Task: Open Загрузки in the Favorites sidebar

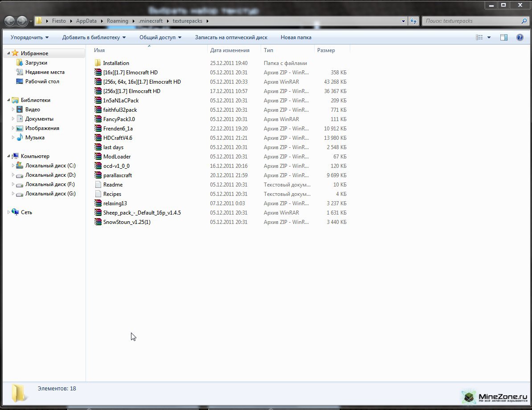Action: (36, 63)
